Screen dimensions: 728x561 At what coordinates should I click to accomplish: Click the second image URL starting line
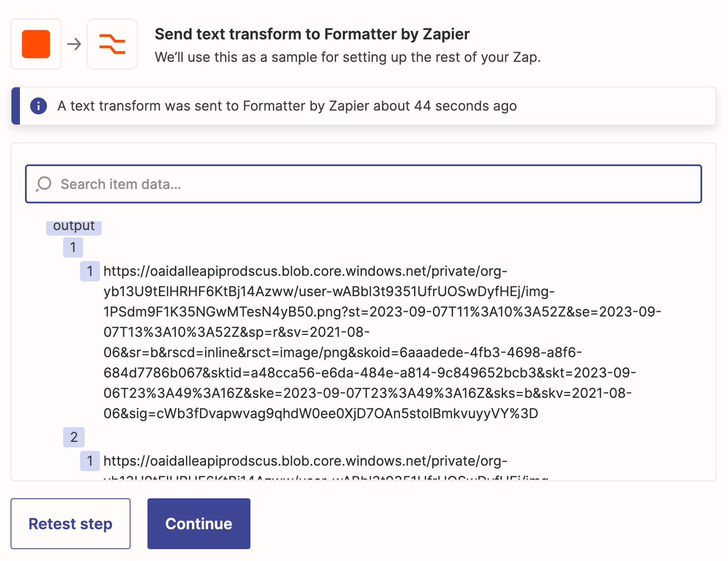point(305,461)
